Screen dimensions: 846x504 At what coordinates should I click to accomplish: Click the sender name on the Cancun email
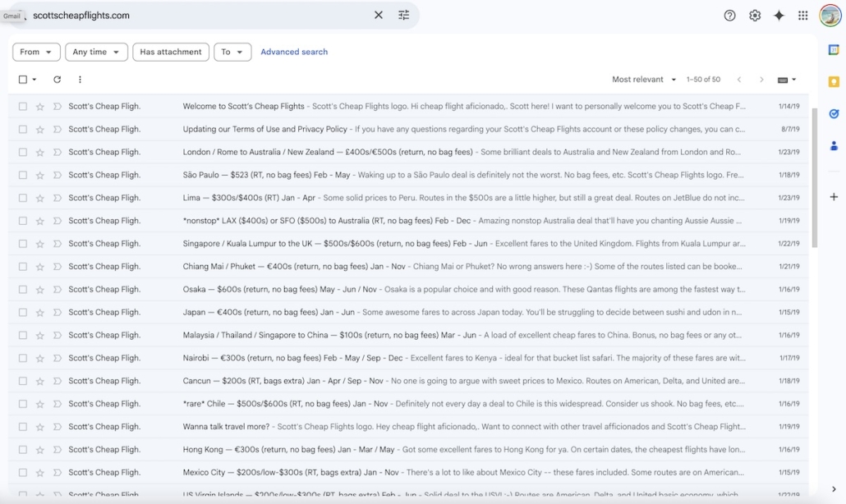point(104,381)
